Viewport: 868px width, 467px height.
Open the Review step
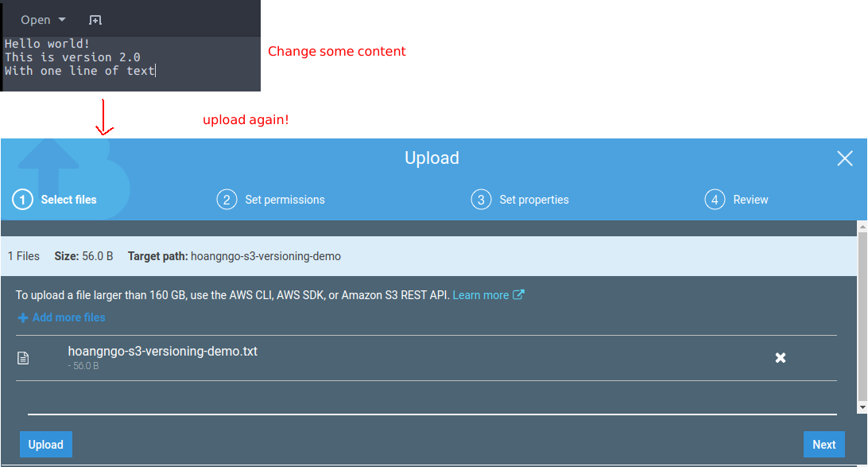[750, 200]
